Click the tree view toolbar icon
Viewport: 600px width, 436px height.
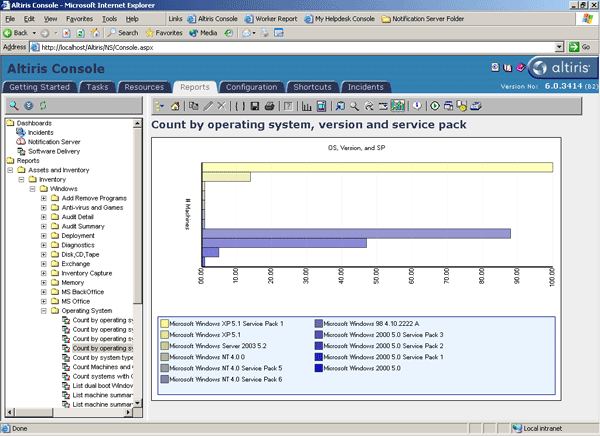click(159, 106)
